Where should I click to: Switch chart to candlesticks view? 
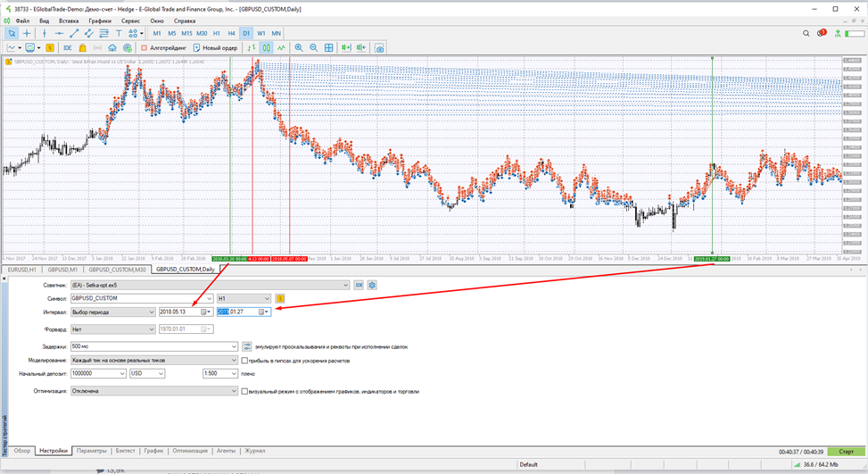(267, 47)
